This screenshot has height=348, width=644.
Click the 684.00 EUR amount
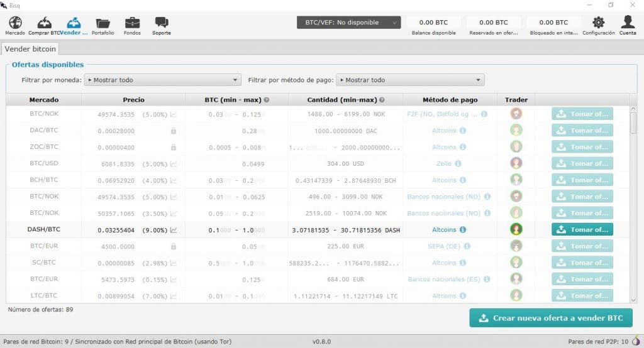pos(345,280)
